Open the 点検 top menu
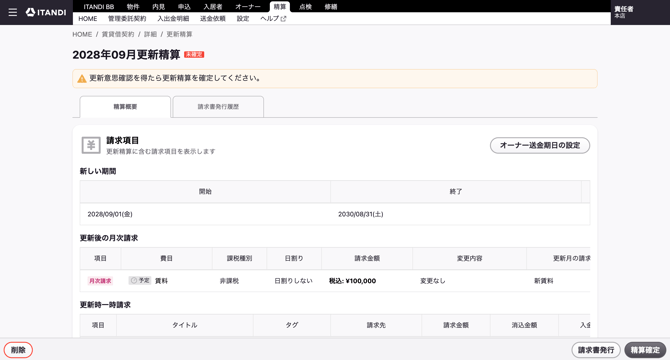The image size is (670, 360). tap(305, 7)
